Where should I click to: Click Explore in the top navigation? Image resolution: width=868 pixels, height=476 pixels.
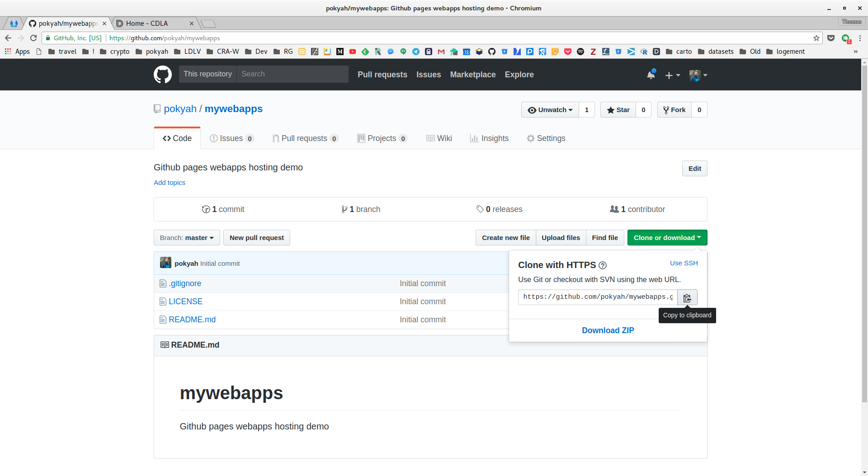point(519,75)
